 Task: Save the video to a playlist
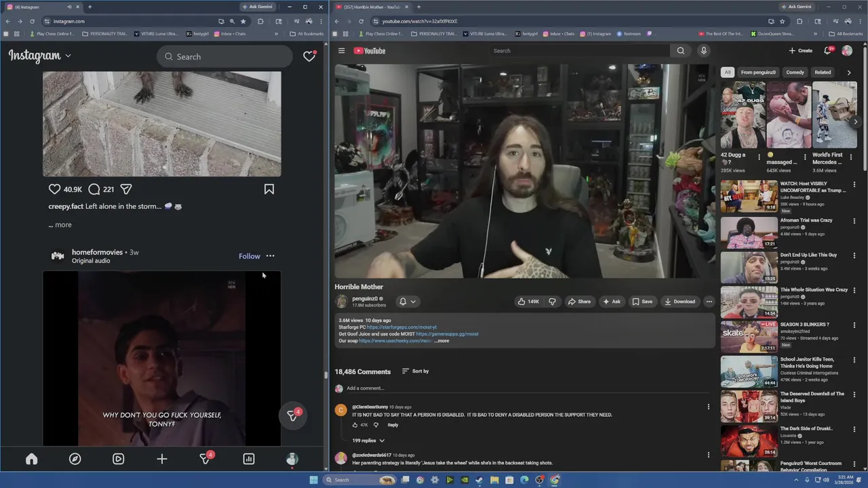pyautogui.click(x=642, y=302)
